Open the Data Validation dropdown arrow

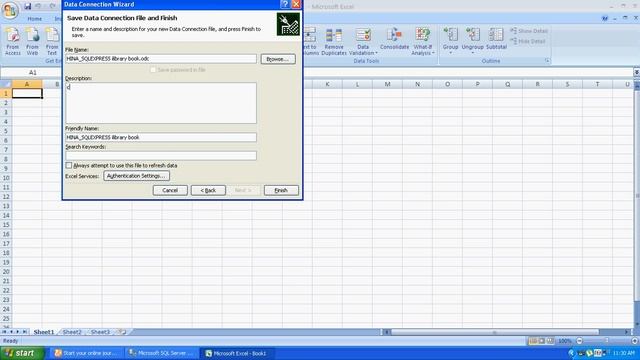(x=376, y=53)
